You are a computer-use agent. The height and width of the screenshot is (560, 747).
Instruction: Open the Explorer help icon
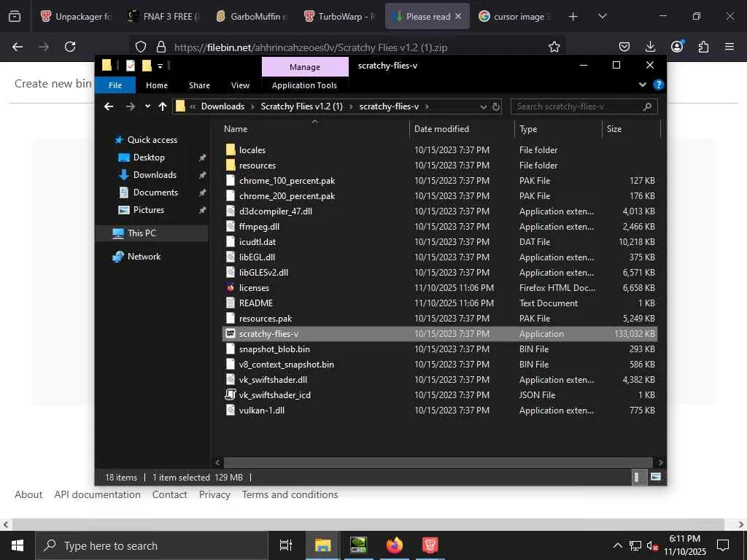(x=659, y=85)
